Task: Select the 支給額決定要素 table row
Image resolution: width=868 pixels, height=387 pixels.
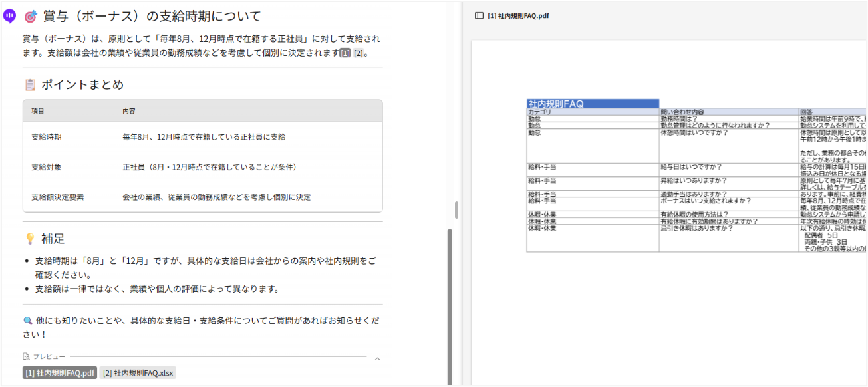Action: pyautogui.click(x=202, y=197)
